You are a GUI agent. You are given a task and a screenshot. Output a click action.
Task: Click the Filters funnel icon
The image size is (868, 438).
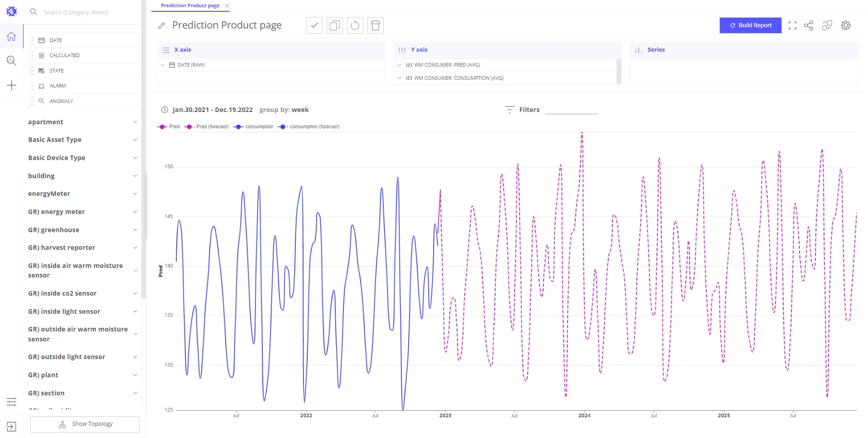(x=510, y=110)
